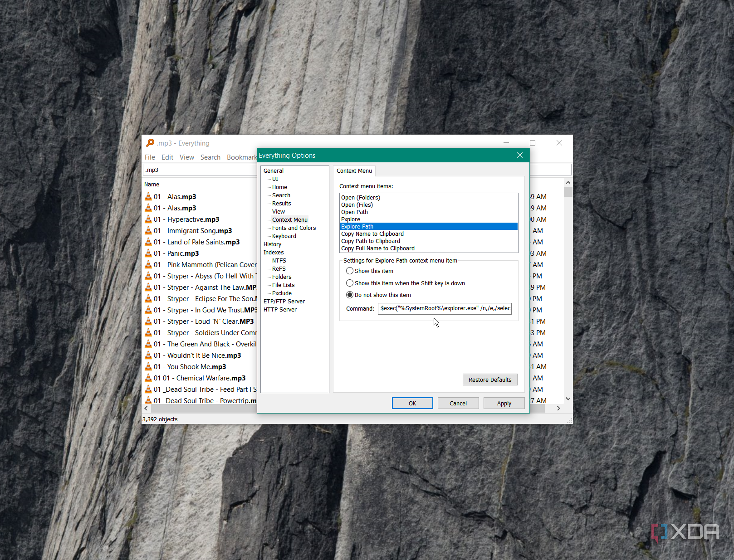The image size is (734, 560).
Task: Click VLC icon beside Stryper - Loud 'N' Clear
Action: (148, 321)
